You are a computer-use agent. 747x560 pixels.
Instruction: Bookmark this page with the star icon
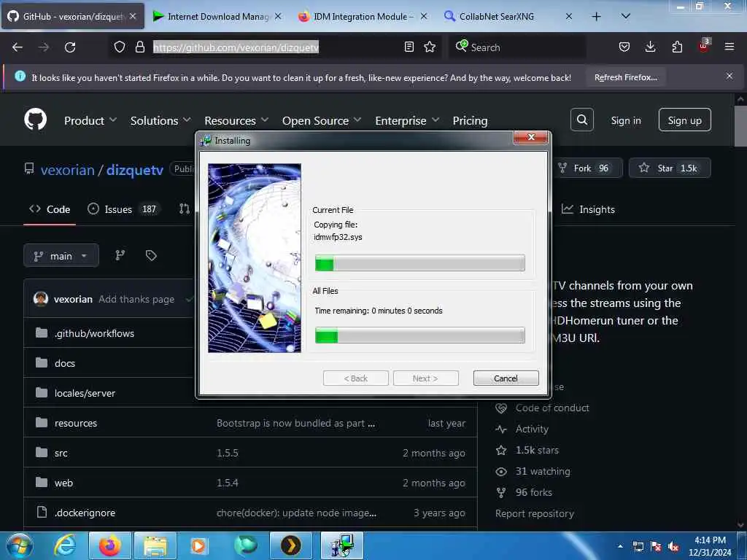pos(430,47)
